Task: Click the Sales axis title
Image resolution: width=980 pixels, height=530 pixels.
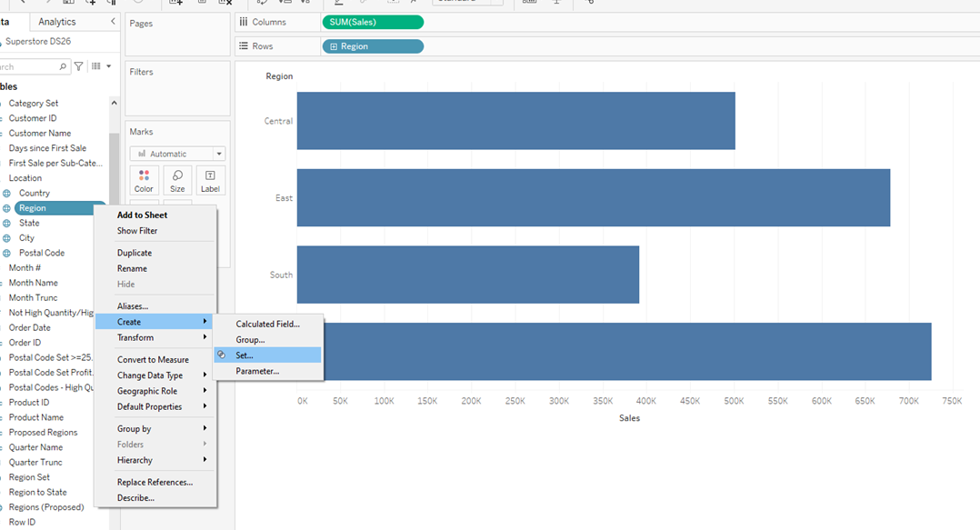Action: click(x=629, y=418)
